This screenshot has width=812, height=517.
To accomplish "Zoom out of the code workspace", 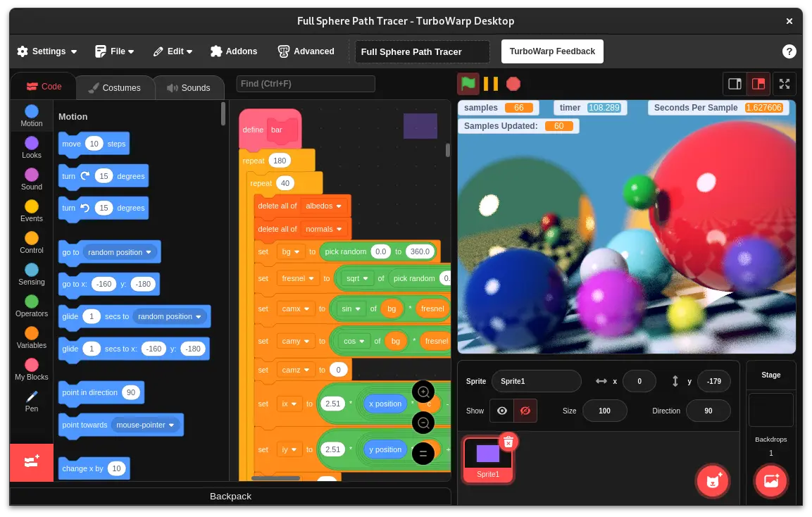I will [x=423, y=423].
